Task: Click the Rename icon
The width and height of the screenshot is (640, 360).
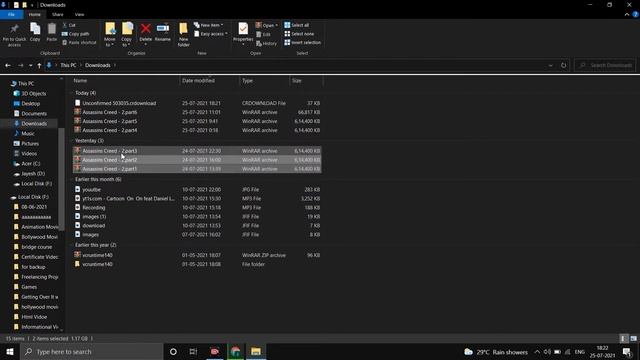Action: tap(162, 28)
